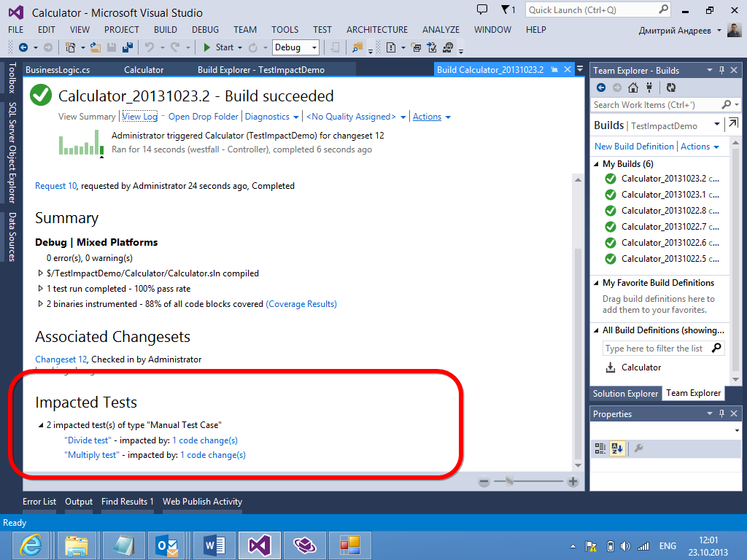
Task: Collapse My Favorite Build Definitions section
Action: 596,283
